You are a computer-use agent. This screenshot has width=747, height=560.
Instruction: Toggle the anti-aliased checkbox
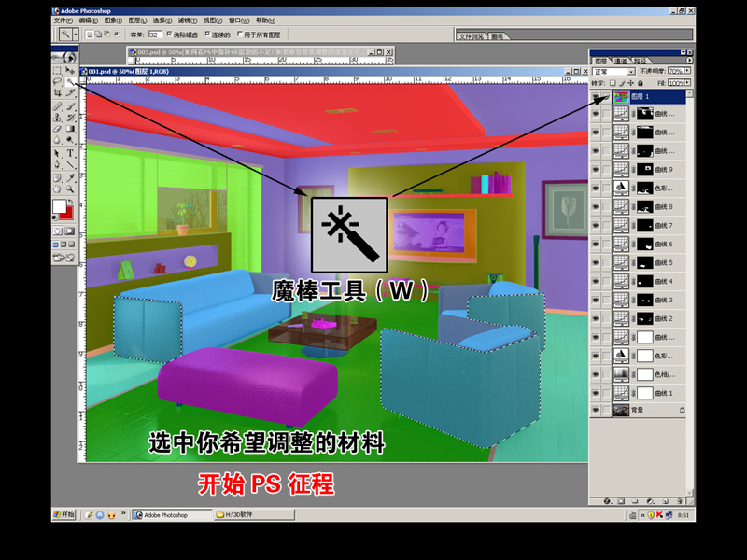pos(169,35)
